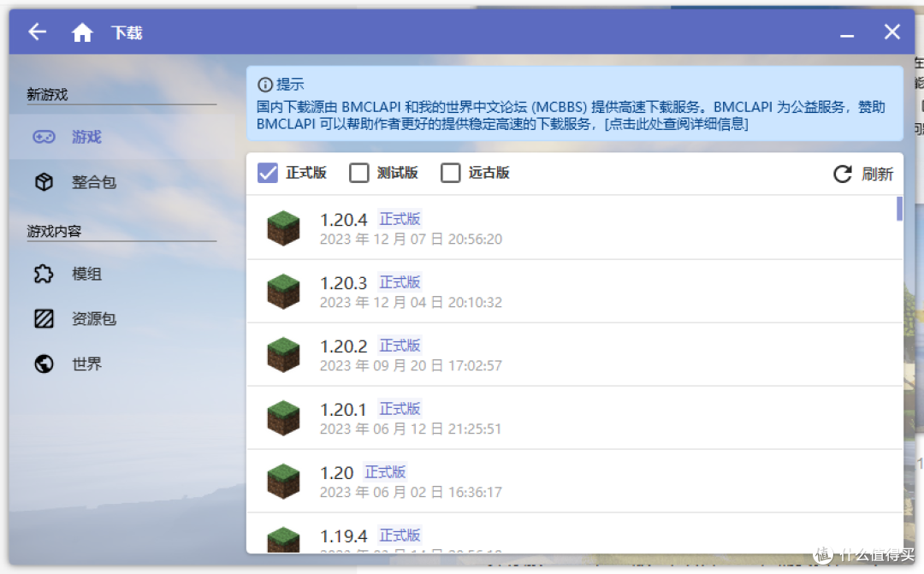Click the grass block icon for 1.20
This screenshot has width=924, height=574.
coord(283,481)
